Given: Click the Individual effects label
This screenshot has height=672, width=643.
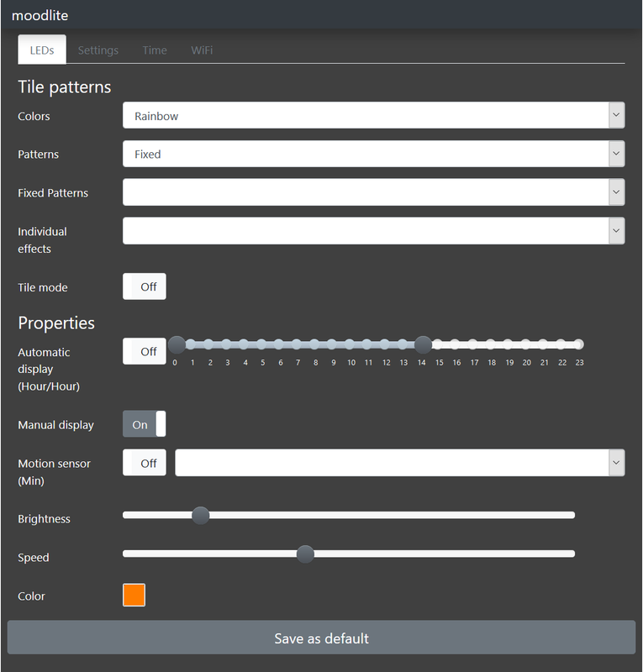Looking at the screenshot, I should (x=43, y=240).
